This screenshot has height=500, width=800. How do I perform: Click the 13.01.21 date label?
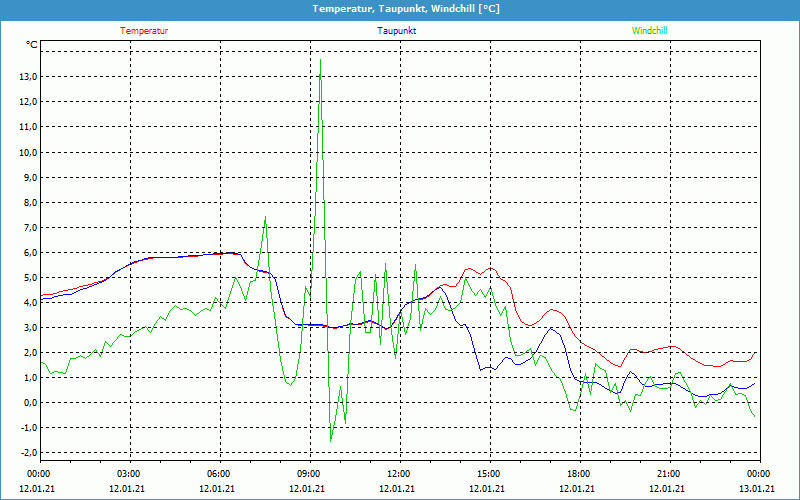click(757, 488)
